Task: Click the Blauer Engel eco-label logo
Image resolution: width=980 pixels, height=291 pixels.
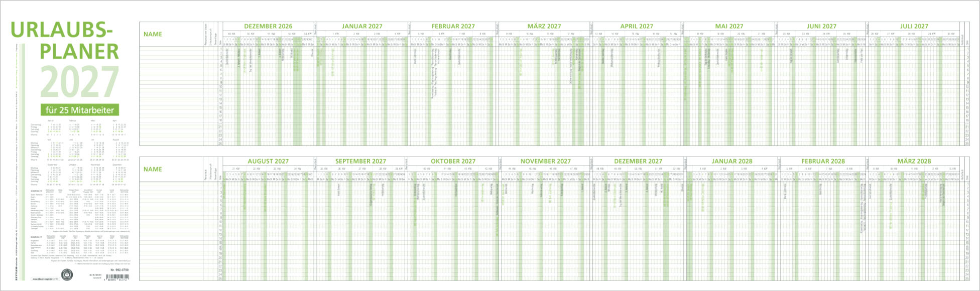Action: pyautogui.click(x=67, y=275)
